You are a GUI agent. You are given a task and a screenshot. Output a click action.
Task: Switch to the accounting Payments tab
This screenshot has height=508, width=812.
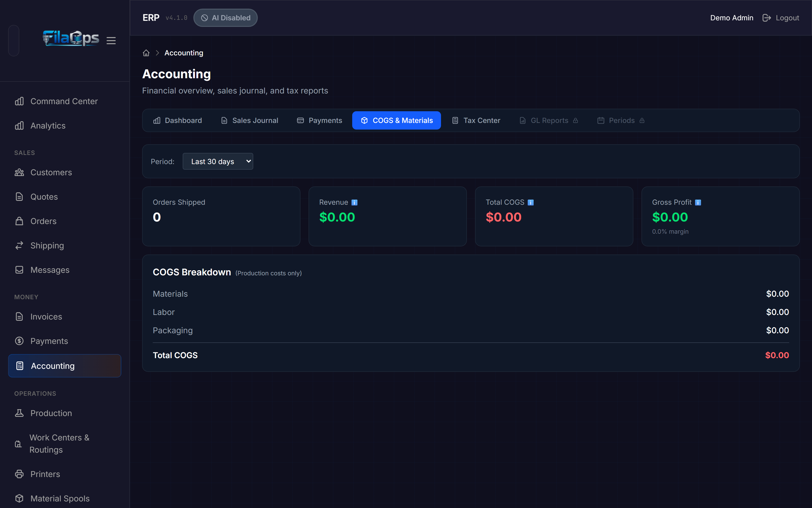click(x=319, y=120)
